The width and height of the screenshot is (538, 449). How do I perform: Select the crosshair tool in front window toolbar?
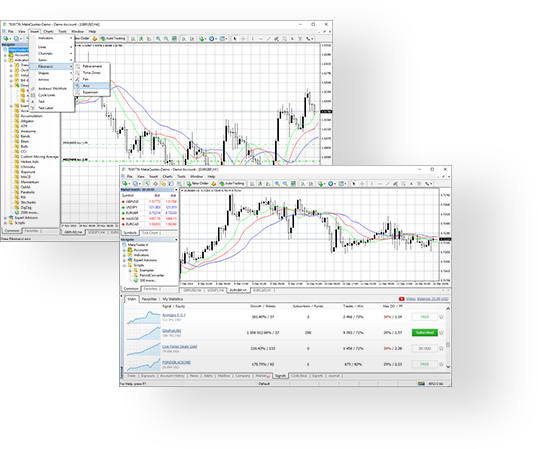click(x=362, y=184)
